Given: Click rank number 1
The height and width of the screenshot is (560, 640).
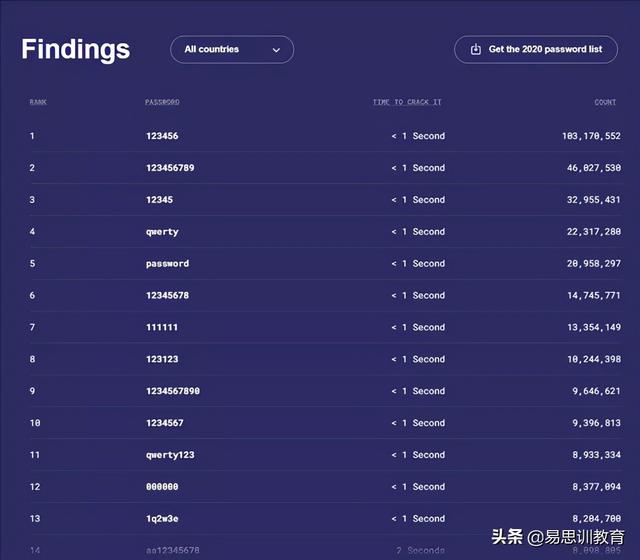Looking at the screenshot, I should point(32,136).
